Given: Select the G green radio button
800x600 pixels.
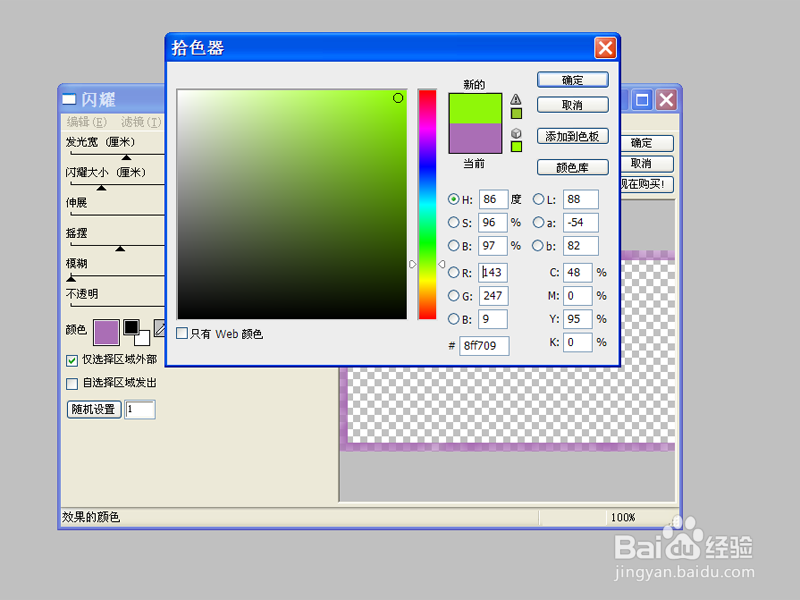Looking at the screenshot, I should point(453,295).
